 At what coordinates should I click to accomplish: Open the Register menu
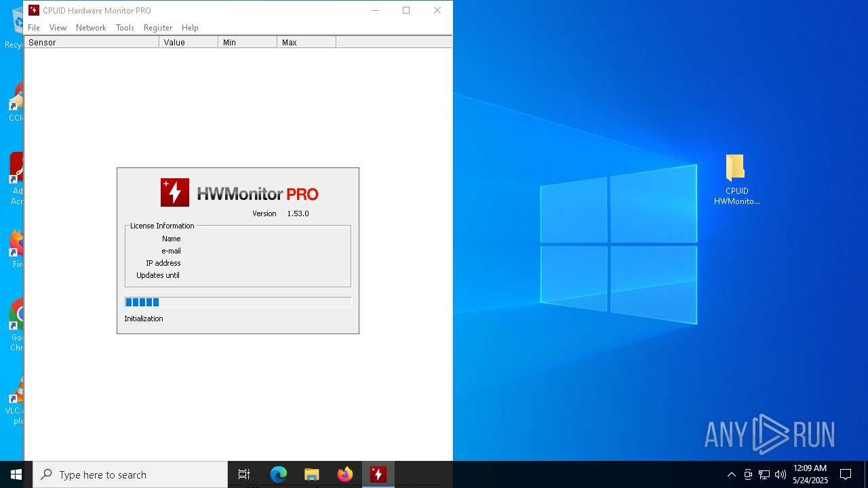[158, 28]
